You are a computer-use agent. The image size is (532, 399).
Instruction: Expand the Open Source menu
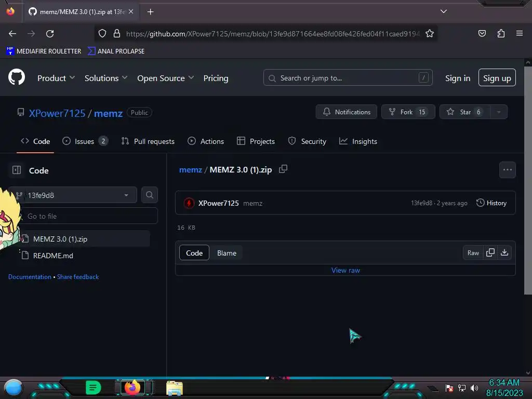166,78
